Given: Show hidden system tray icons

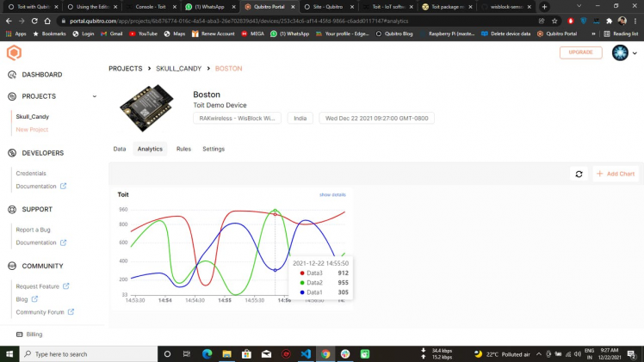Looking at the screenshot, I should point(538,353).
